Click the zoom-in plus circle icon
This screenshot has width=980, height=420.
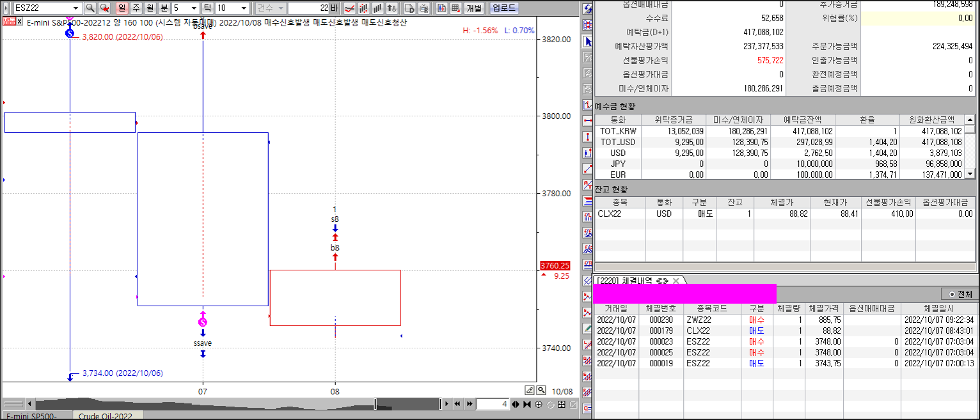539,404
